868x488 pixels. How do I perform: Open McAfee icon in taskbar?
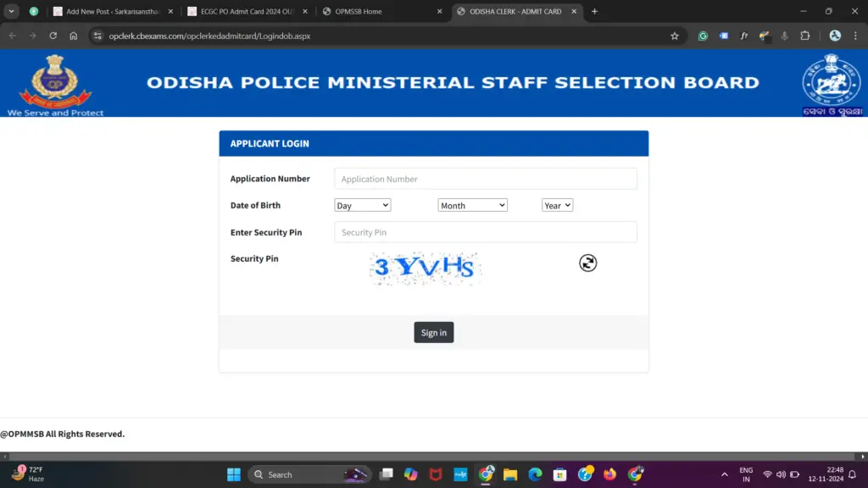(x=436, y=474)
